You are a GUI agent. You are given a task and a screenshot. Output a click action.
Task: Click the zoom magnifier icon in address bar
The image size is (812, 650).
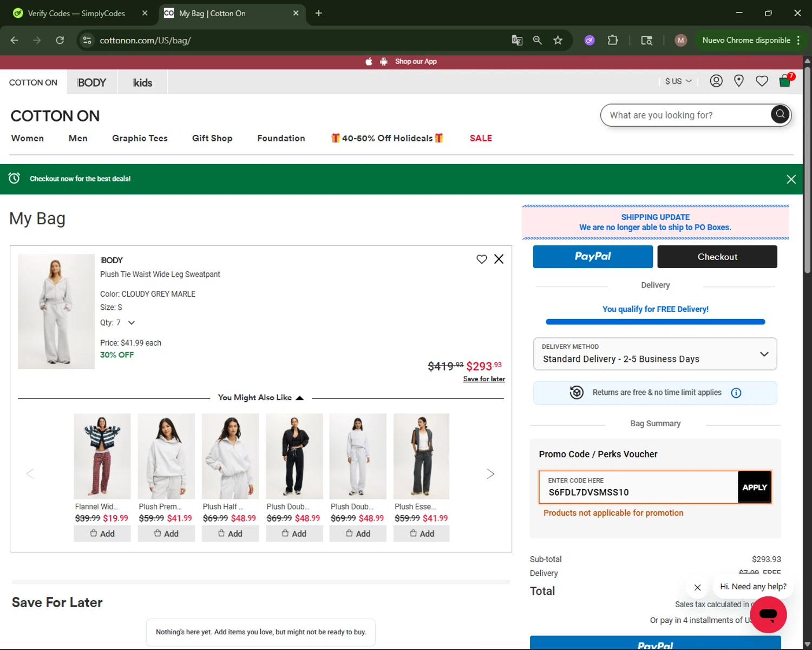pos(537,40)
